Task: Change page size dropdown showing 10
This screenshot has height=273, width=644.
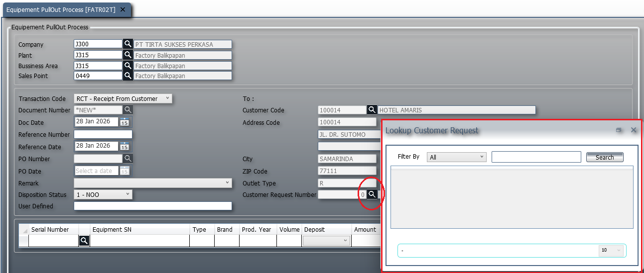Action: pos(611,251)
